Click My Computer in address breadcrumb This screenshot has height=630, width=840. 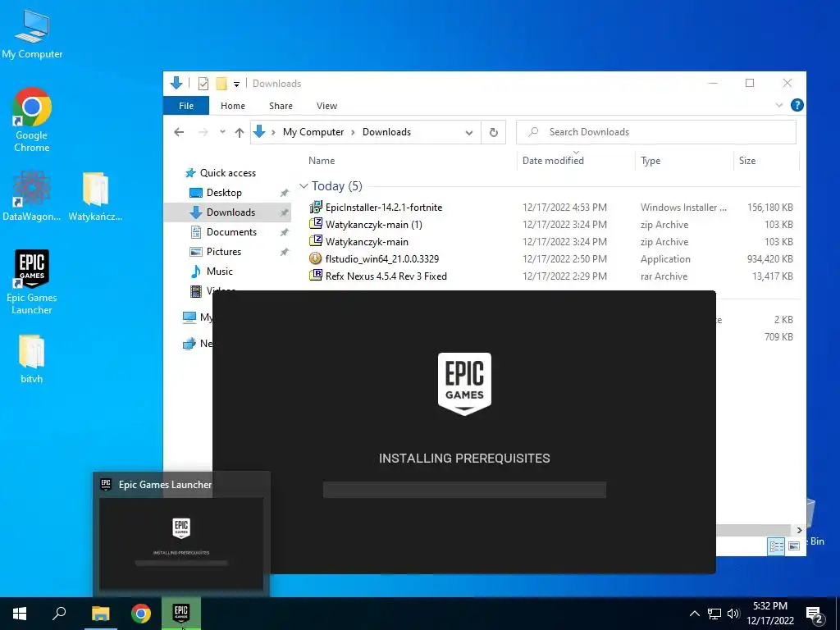(x=313, y=132)
